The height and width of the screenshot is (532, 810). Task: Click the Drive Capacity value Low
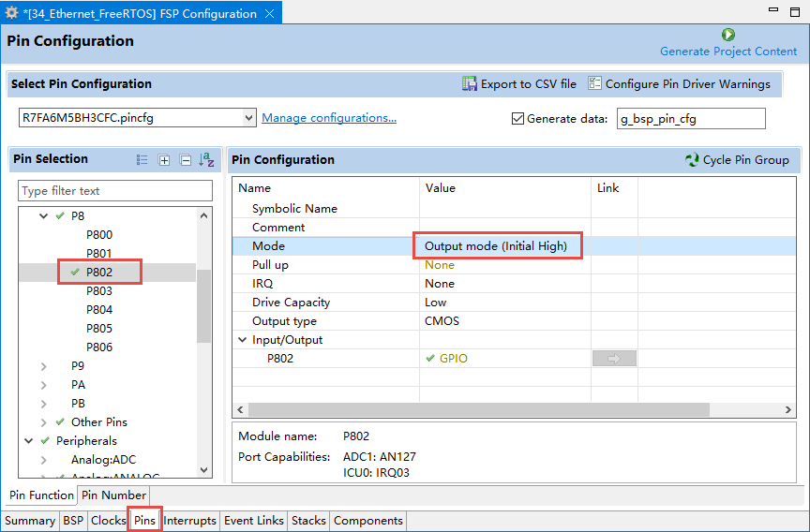436,303
